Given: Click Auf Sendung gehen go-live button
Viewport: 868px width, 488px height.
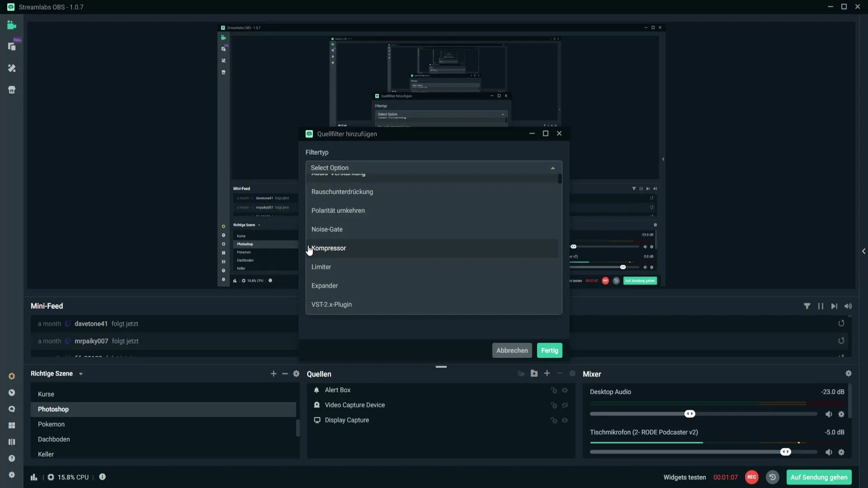Looking at the screenshot, I should tap(820, 477).
